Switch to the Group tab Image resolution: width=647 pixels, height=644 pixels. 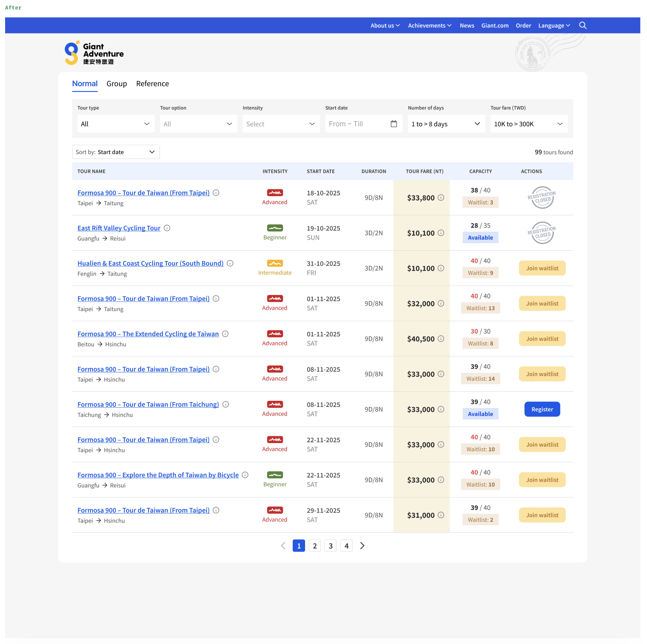[116, 84]
